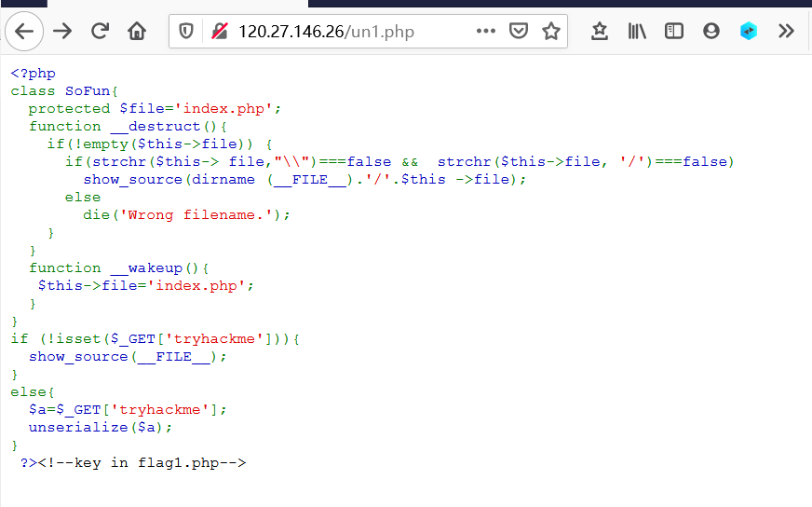
Task: Toggle the sidebar view
Action: [x=674, y=31]
